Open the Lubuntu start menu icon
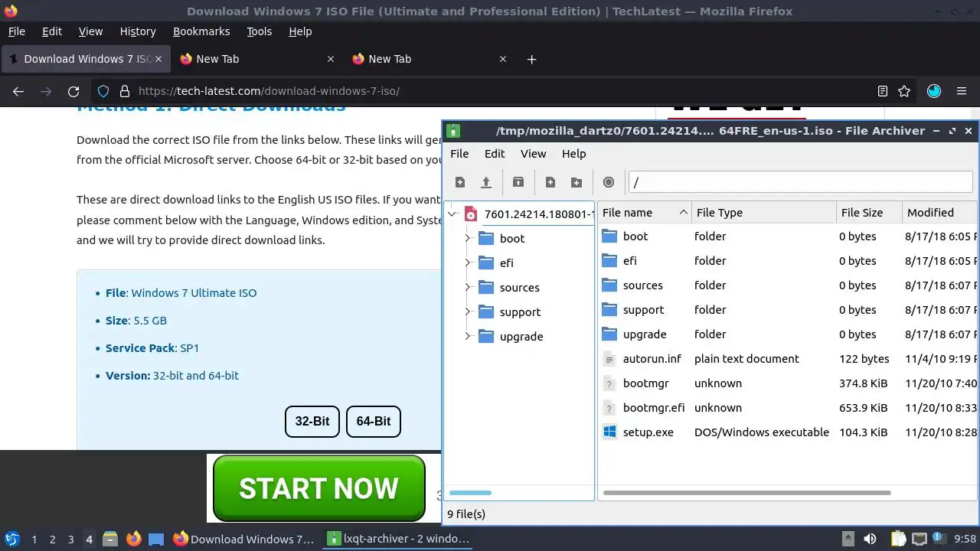The height and width of the screenshot is (551, 980). coord(11,539)
